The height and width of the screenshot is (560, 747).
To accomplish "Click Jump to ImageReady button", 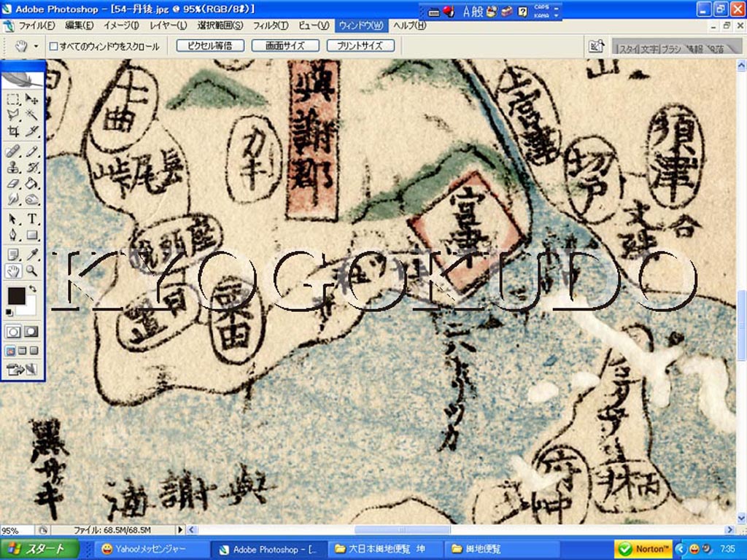I will tap(22, 369).
